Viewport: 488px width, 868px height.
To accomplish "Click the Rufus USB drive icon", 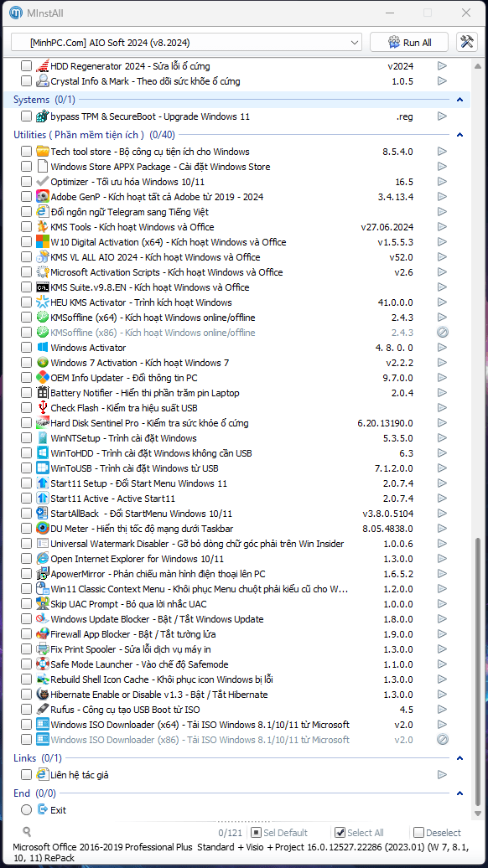I will tap(43, 710).
